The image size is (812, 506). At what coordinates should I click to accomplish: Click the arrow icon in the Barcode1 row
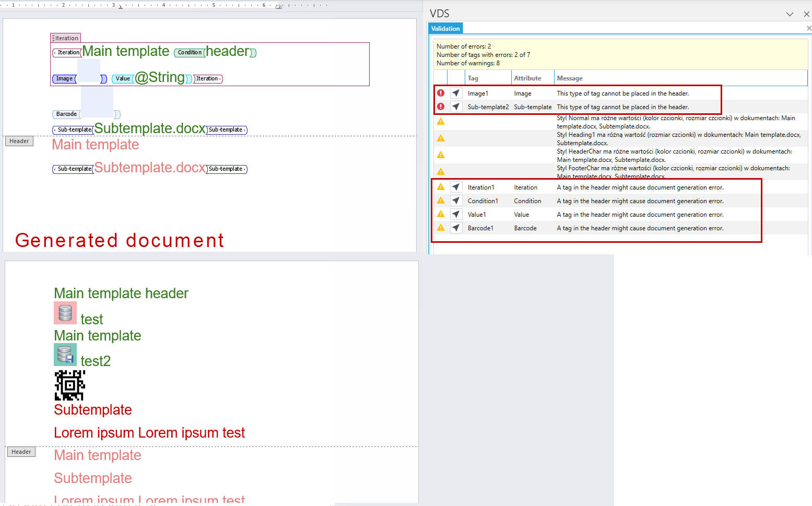pyautogui.click(x=456, y=228)
